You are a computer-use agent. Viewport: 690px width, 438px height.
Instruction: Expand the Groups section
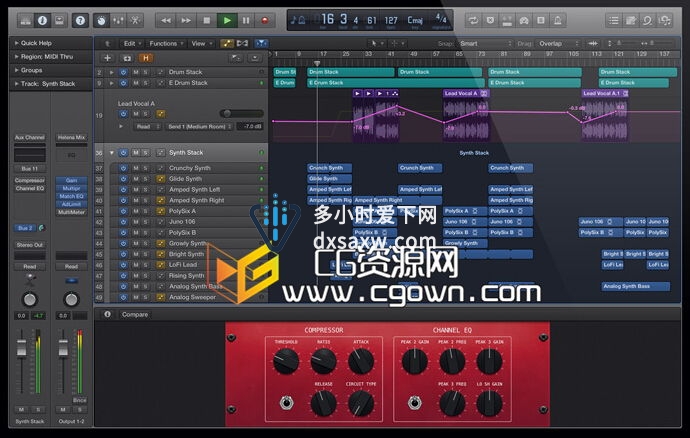coord(17,70)
